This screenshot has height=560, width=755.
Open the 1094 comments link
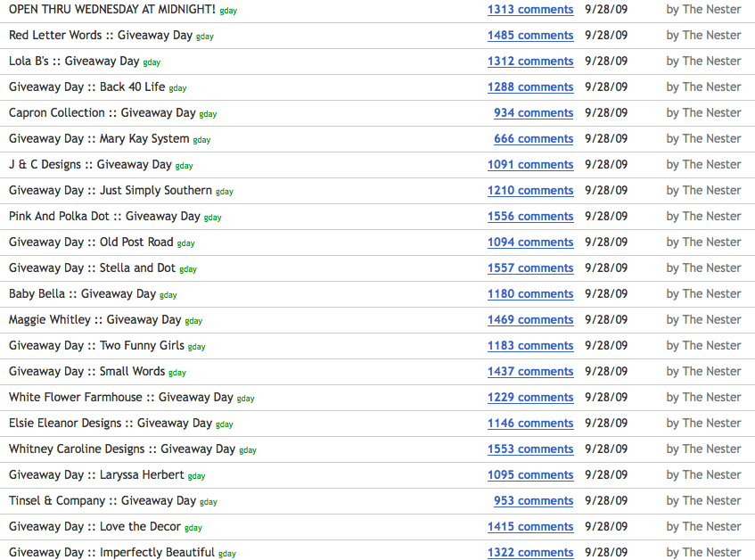(x=530, y=243)
